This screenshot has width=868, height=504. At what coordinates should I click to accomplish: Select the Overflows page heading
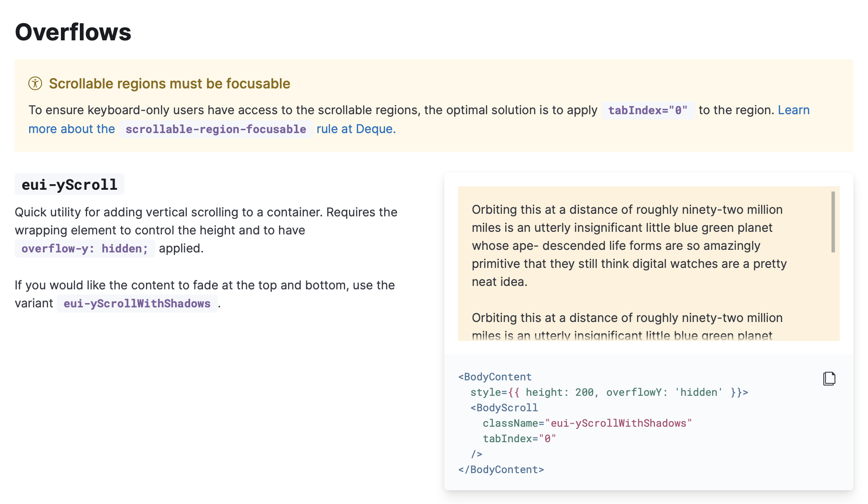[x=73, y=32]
